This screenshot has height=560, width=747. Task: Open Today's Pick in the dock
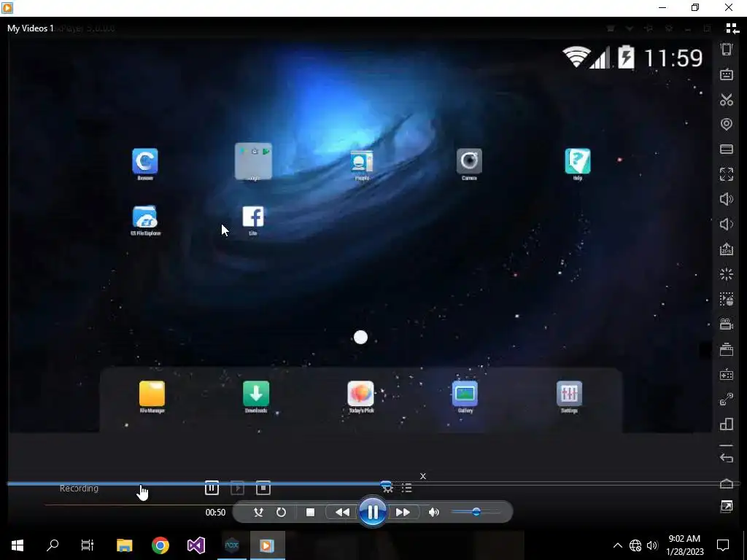360,397
